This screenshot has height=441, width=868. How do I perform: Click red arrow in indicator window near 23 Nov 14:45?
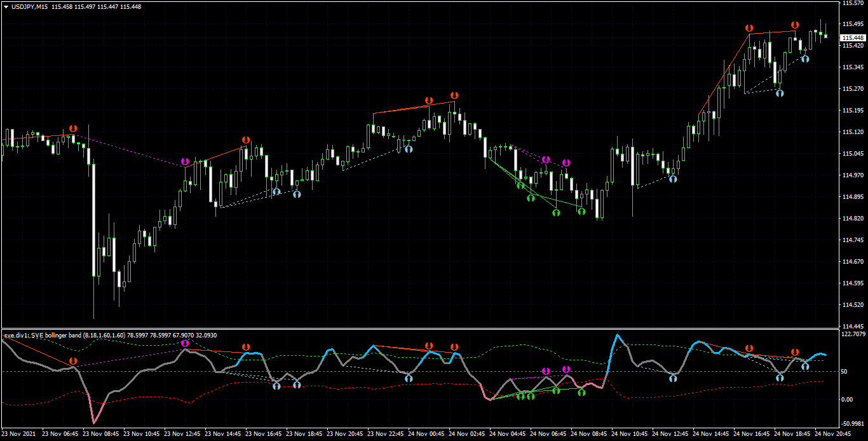tap(246, 347)
